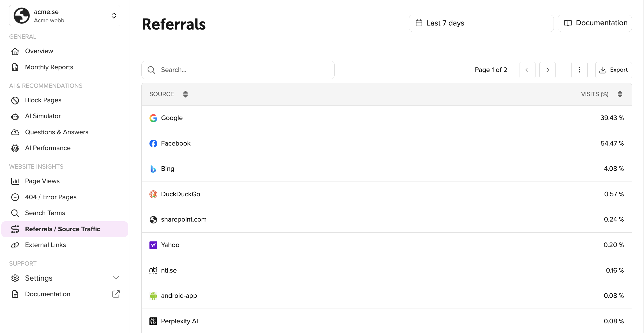This screenshot has height=333, width=644.
Task: Click the AI Simulator robot icon
Action: tap(15, 116)
